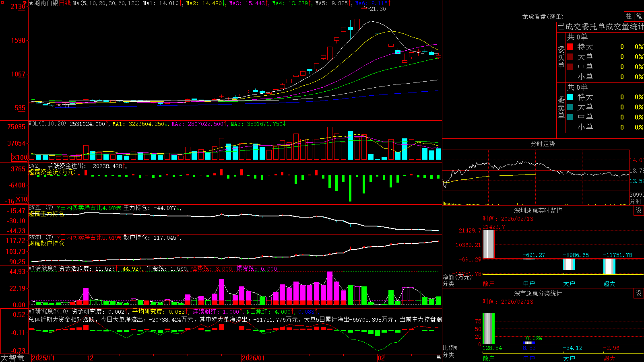Click the teal 大单 sell order swatch
The height and width of the screenshot is (362, 644).
570,107
